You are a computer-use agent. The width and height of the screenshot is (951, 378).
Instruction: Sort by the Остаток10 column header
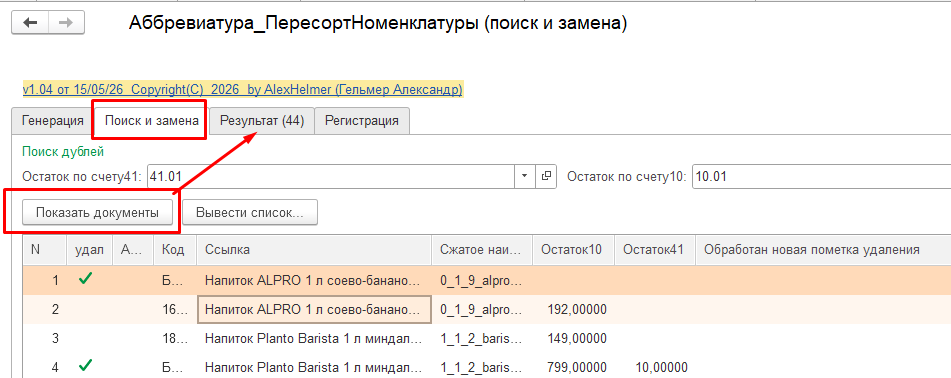573,250
